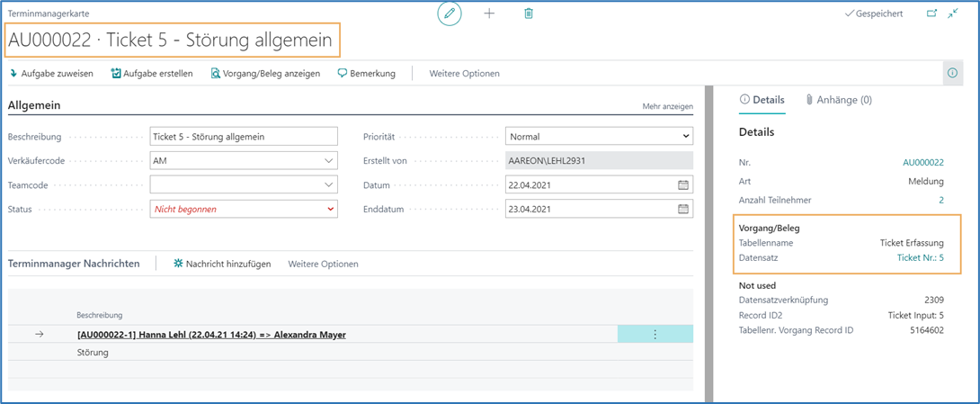Click the Bemerkung action
This screenshot has height=404, width=980.
click(x=367, y=74)
